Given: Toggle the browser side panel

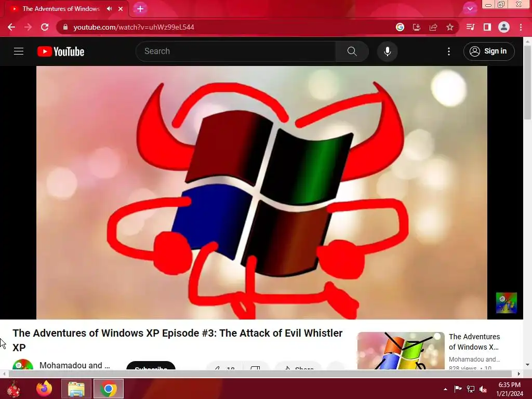Looking at the screenshot, I should coord(487,27).
